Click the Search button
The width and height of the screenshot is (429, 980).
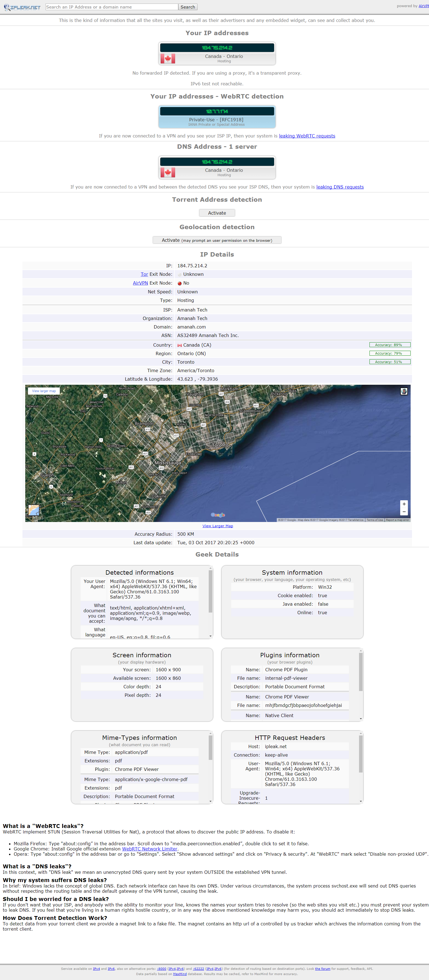(x=188, y=7)
